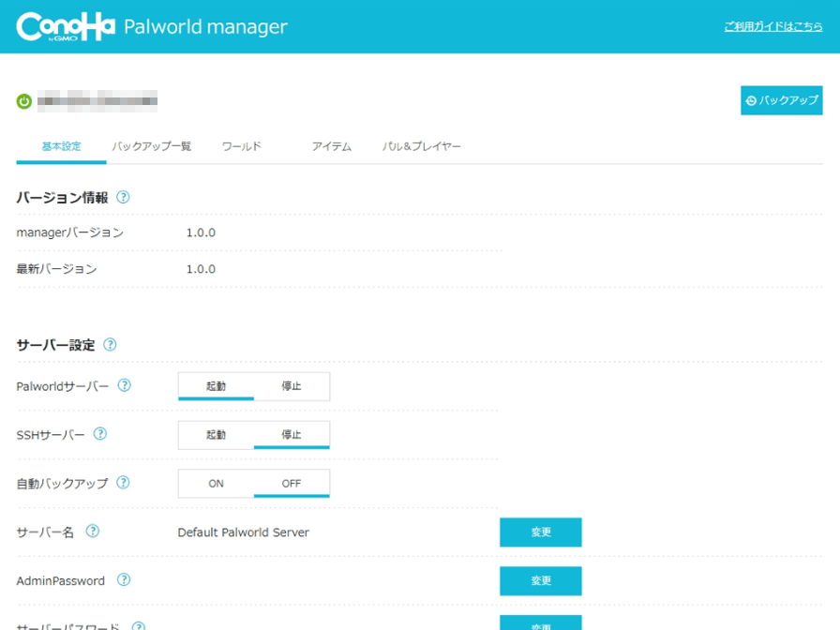
Task: Click the managerバージョン value 1.0.0
Action: tap(201, 232)
